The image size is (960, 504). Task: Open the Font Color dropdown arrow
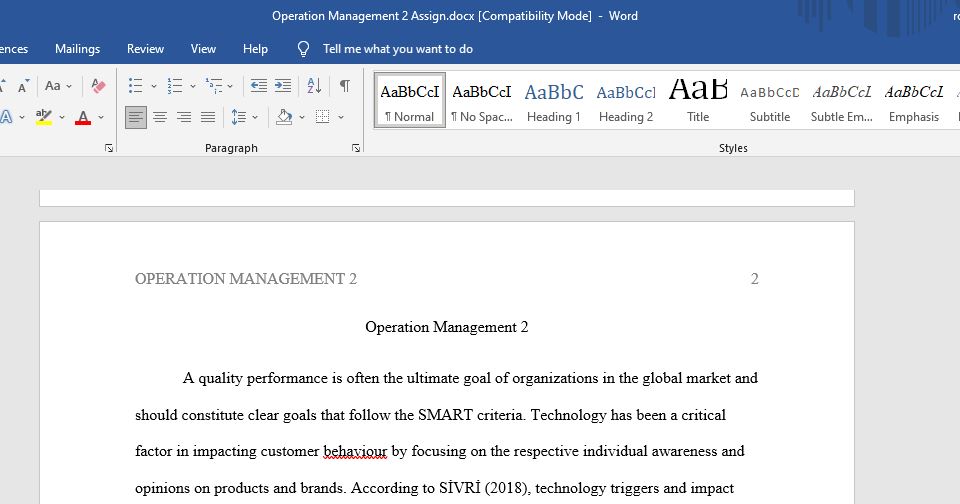101,117
